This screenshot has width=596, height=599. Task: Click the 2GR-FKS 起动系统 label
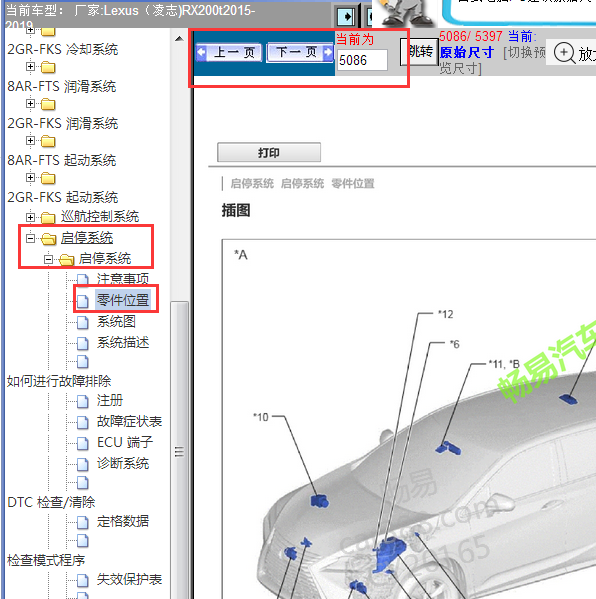pos(63,197)
